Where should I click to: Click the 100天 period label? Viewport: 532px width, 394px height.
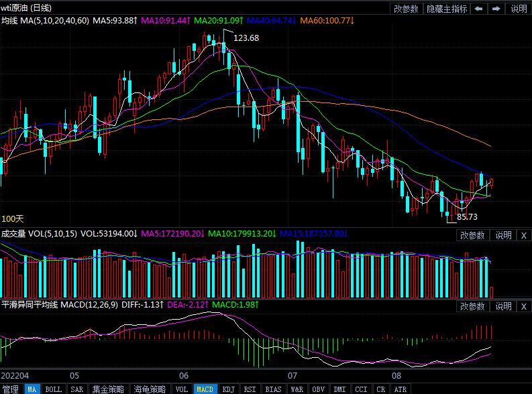click(12, 218)
